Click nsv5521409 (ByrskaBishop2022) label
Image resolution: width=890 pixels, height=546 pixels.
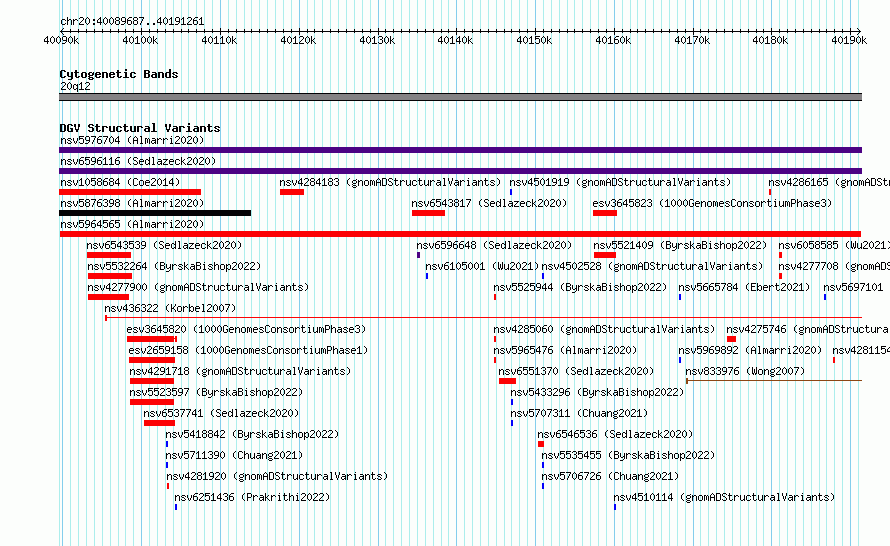tap(681, 245)
